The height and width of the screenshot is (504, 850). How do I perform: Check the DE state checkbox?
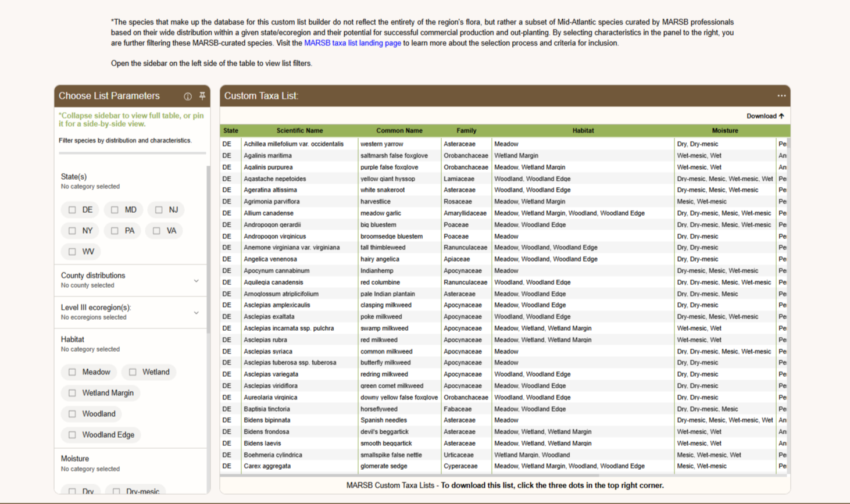click(72, 210)
